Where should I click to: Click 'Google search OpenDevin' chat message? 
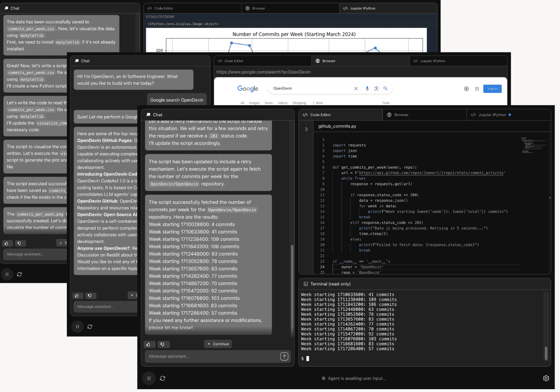177,100
